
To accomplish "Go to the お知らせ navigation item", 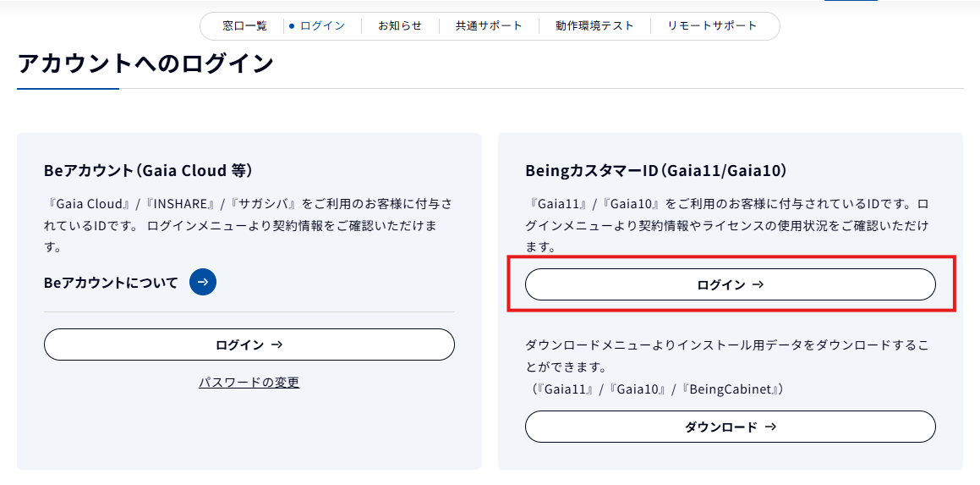I will pyautogui.click(x=400, y=25).
